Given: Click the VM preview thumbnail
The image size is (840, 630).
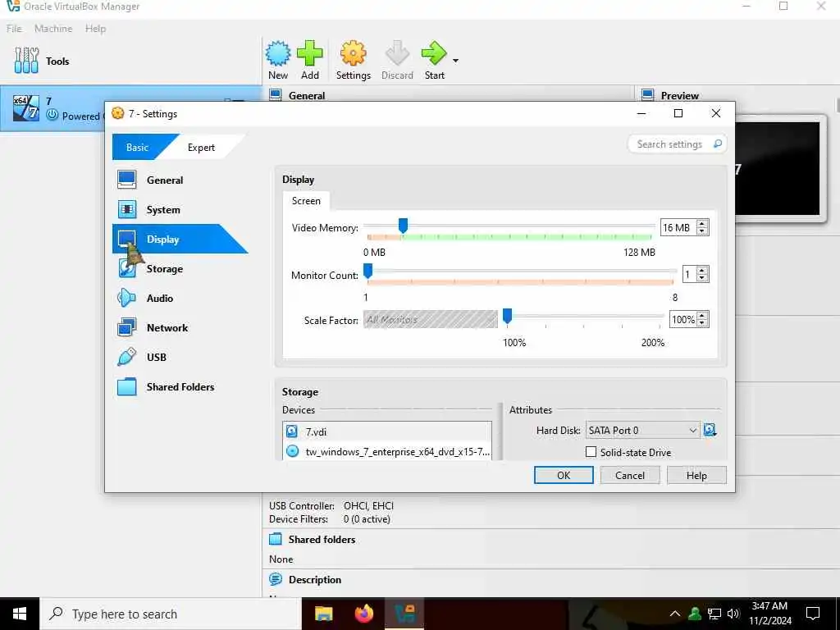Looking at the screenshot, I should (778, 168).
